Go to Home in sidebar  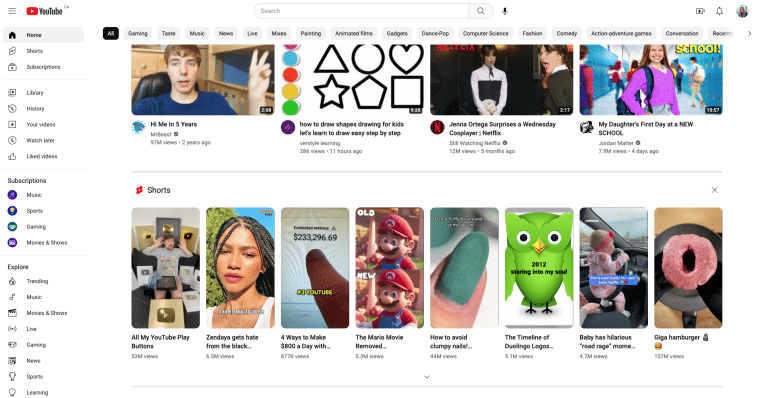[x=43, y=35]
